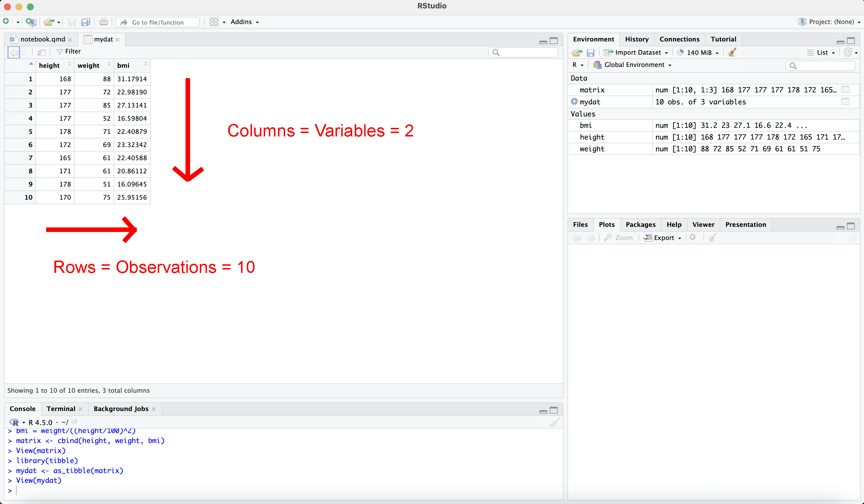Click the print icon in toolbar
The height and width of the screenshot is (504, 864).
pyautogui.click(x=103, y=22)
